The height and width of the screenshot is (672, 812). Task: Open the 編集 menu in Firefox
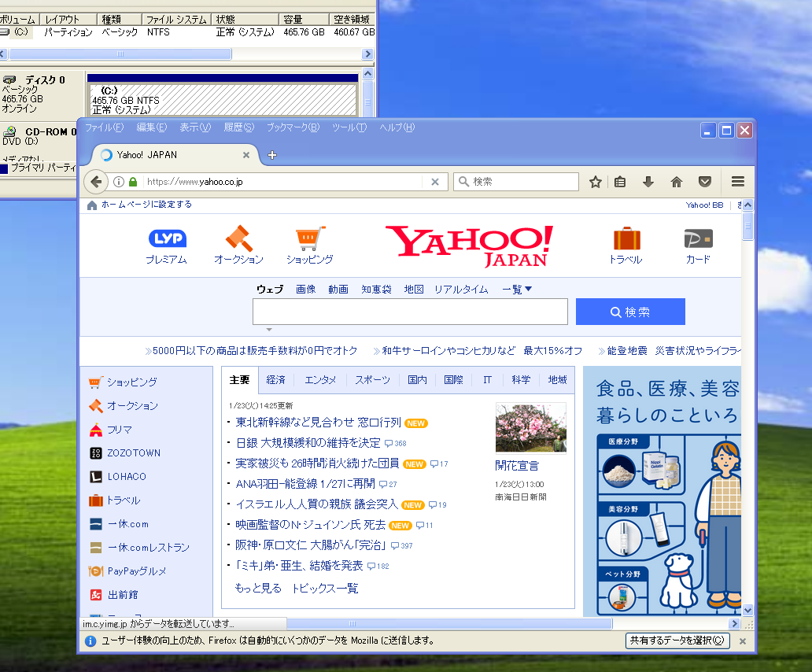pyautogui.click(x=152, y=127)
